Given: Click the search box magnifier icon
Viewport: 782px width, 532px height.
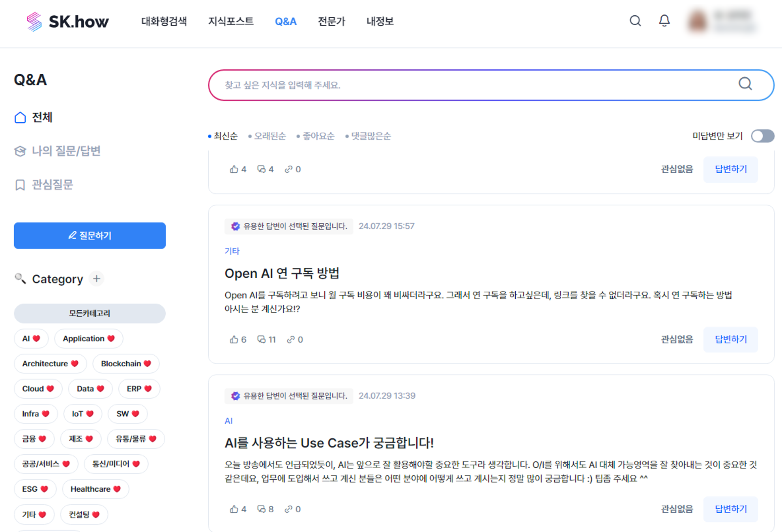Looking at the screenshot, I should pyautogui.click(x=745, y=84).
